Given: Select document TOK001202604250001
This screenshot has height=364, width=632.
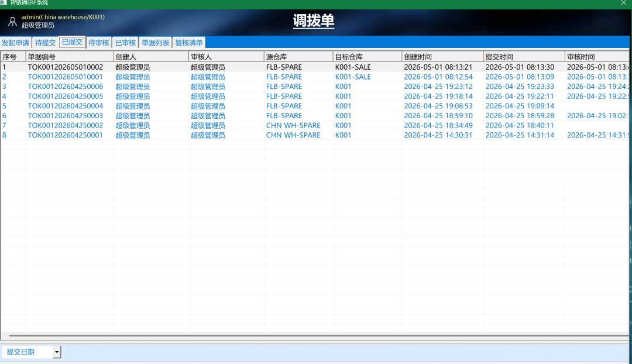Looking at the screenshot, I should (x=66, y=135).
